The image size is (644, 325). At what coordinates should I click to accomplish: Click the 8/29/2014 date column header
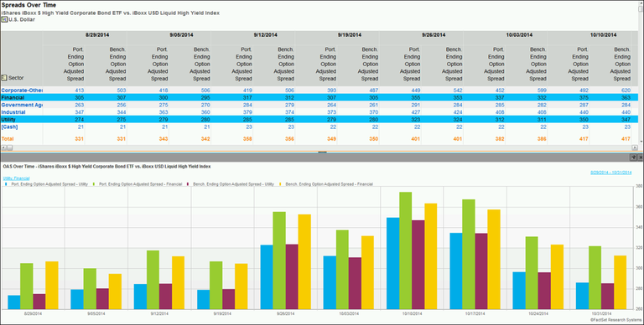pos(97,35)
